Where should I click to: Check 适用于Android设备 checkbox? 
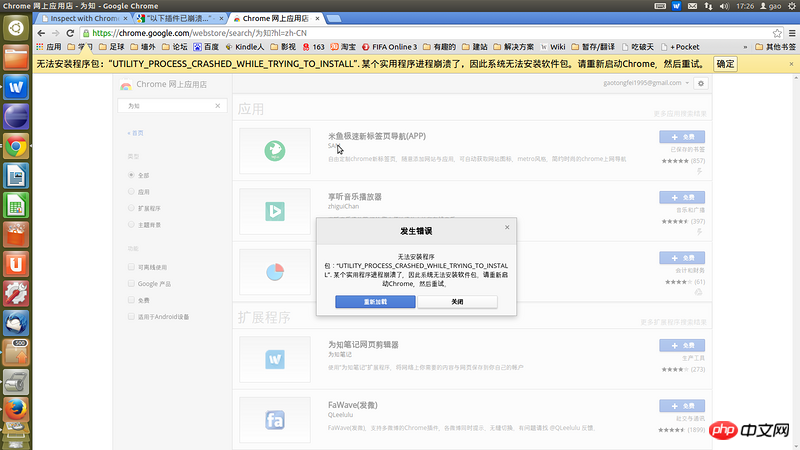(x=131, y=316)
